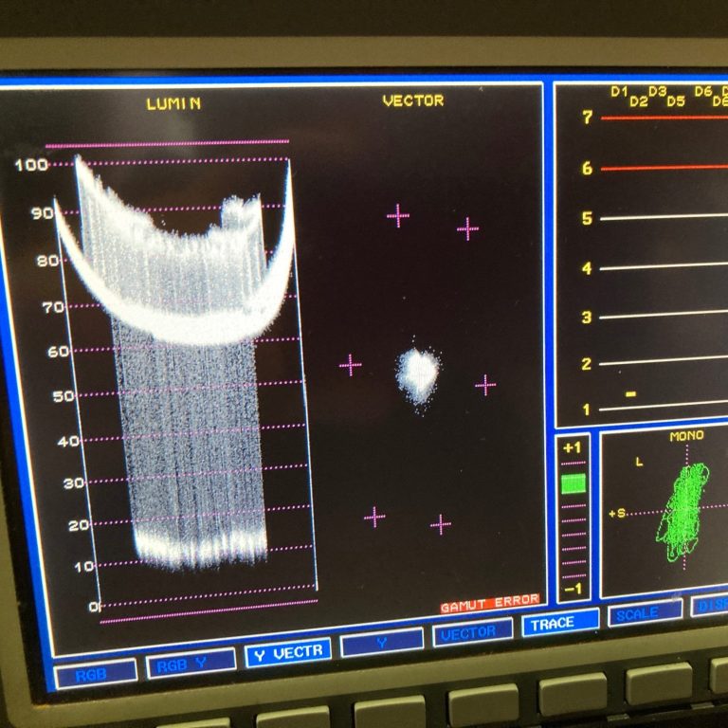Click the 30 luminance scale value
This screenshot has width=728, height=728.
click(x=74, y=483)
